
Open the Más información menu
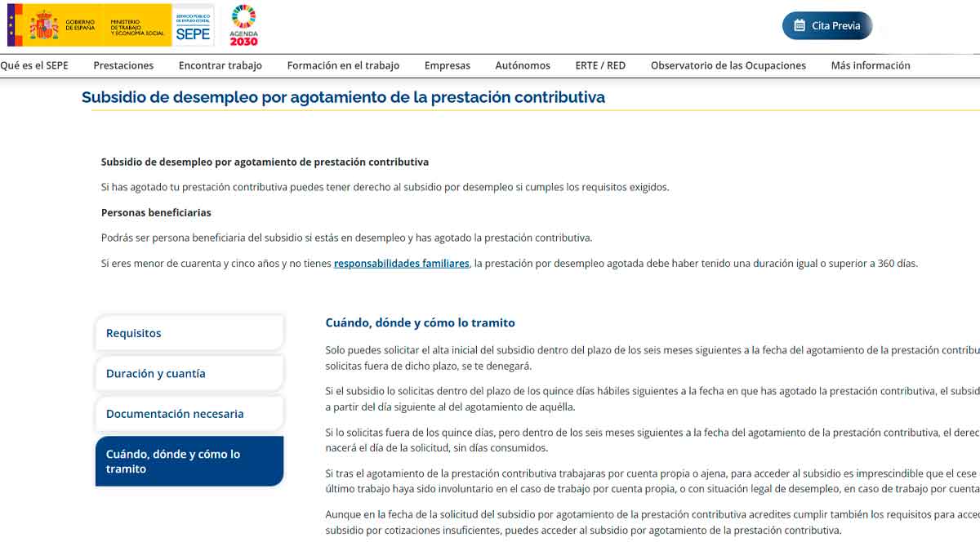pos(871,65)
